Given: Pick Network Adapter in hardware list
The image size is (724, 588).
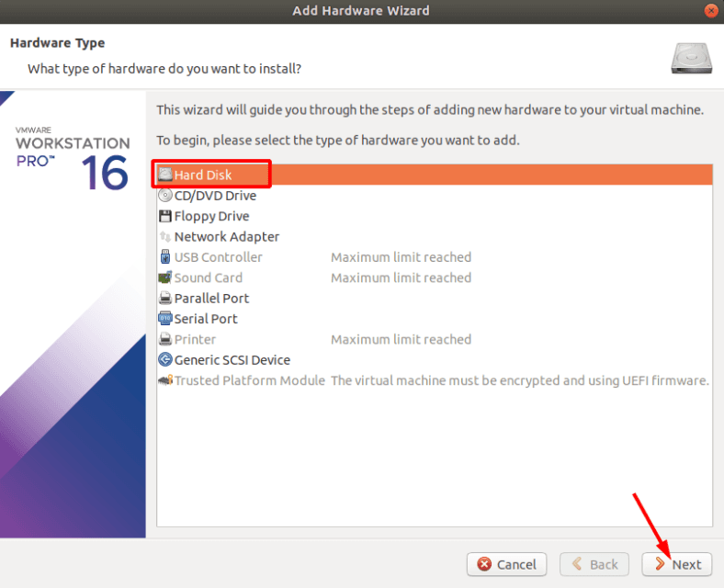Looking at the screenshot, I should point(435,237).
